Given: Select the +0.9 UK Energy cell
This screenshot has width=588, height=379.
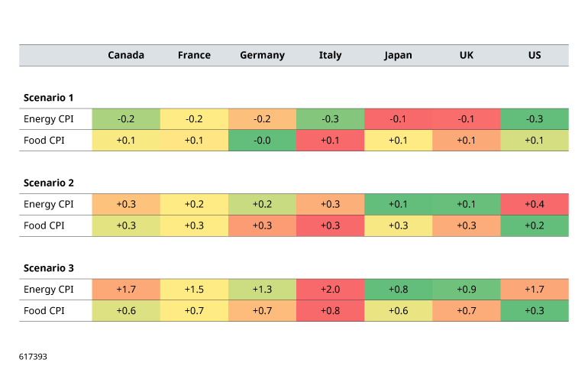Looking at the screenshot, I should click(467, 290).
